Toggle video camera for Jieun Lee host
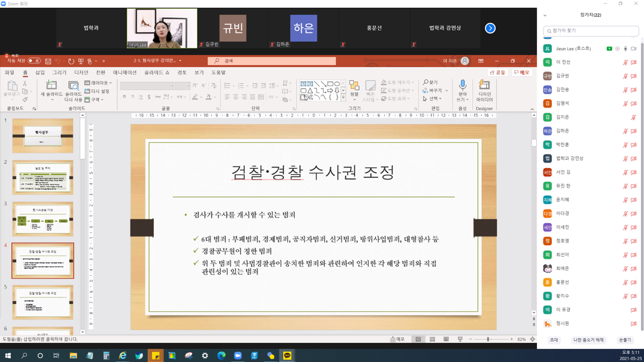 click(634, 48)
